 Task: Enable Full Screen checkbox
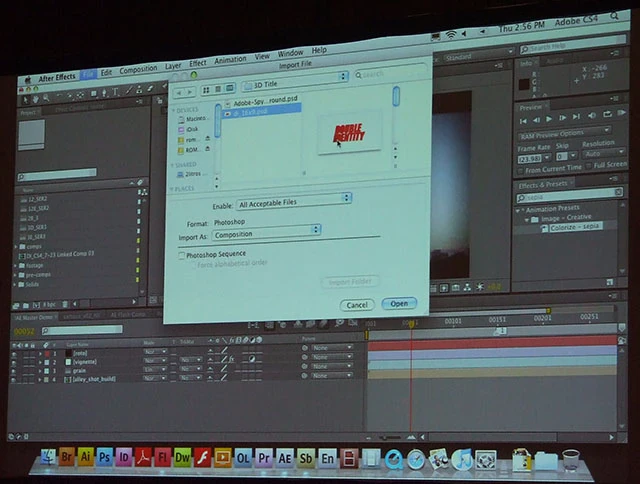[x=589, y=166]
